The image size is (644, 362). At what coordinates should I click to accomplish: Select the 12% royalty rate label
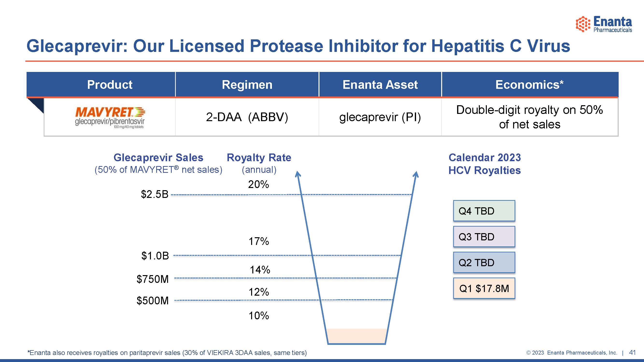(259, 292)
